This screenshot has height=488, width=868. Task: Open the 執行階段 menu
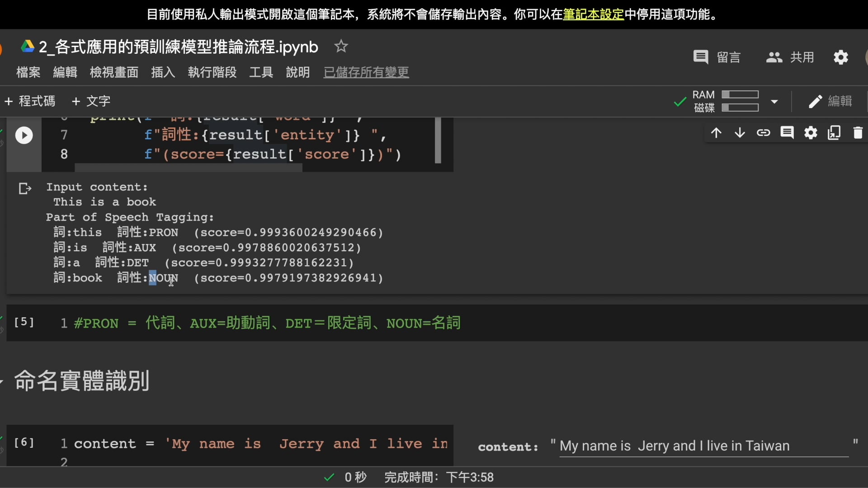[212, 72]
